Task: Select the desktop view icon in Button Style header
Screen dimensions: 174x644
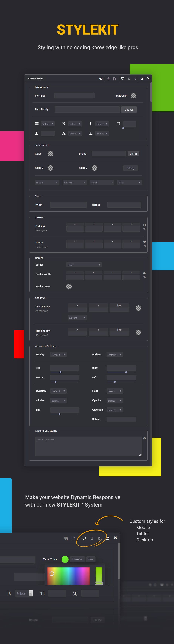Action: pos(123,79)
